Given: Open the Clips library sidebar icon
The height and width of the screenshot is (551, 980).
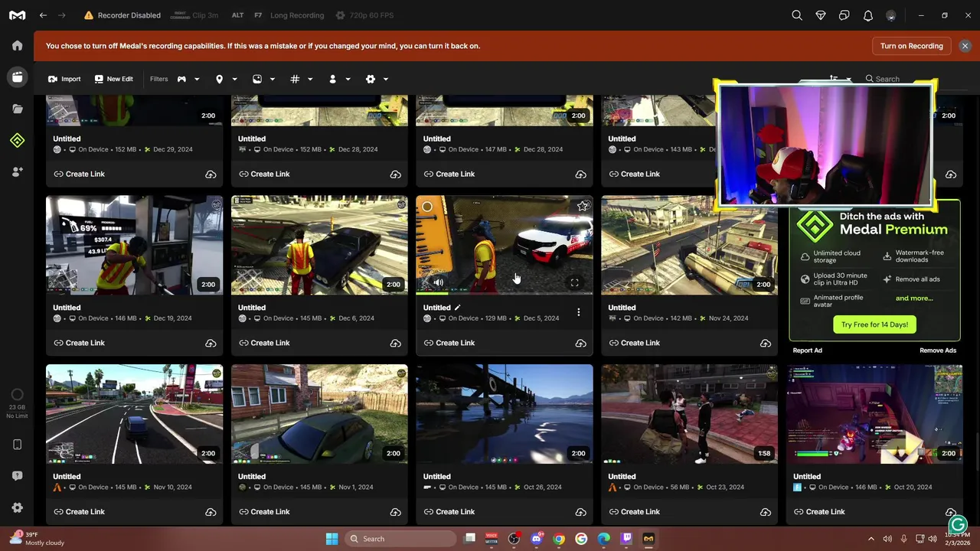Looking at the screenshot, I should tap(17, 77).
